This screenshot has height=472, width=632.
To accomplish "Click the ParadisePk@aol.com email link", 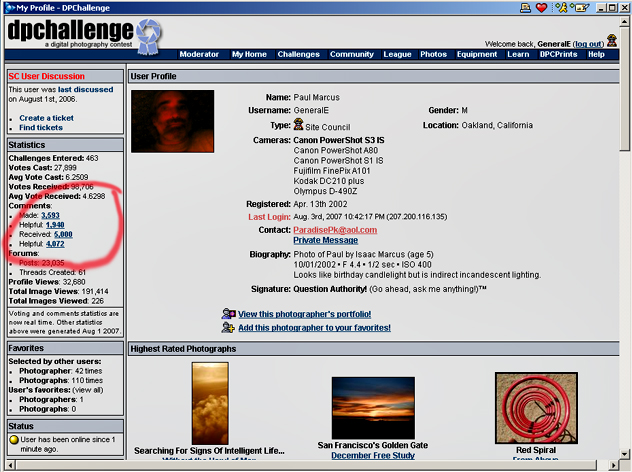I will [x=335, y=230].
